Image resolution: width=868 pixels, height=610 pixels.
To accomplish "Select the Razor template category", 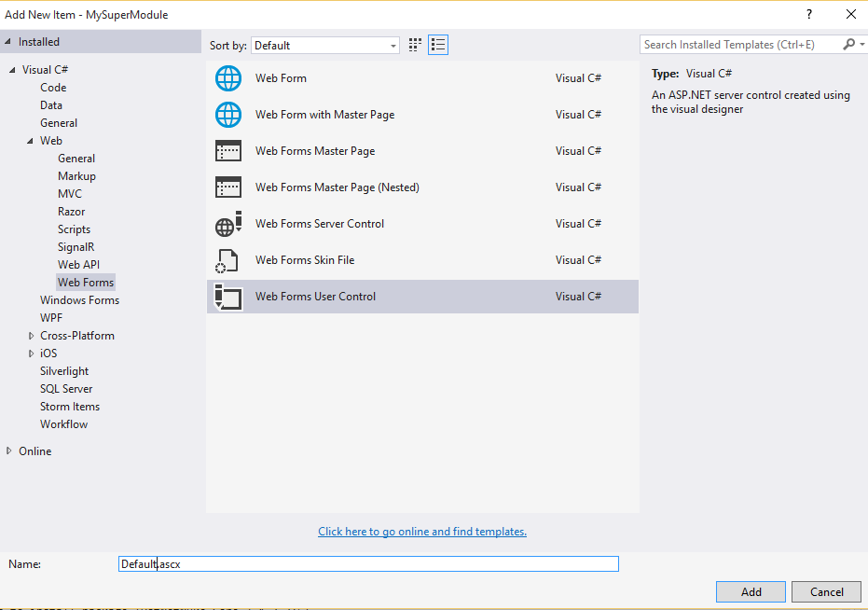I will 72,212.
